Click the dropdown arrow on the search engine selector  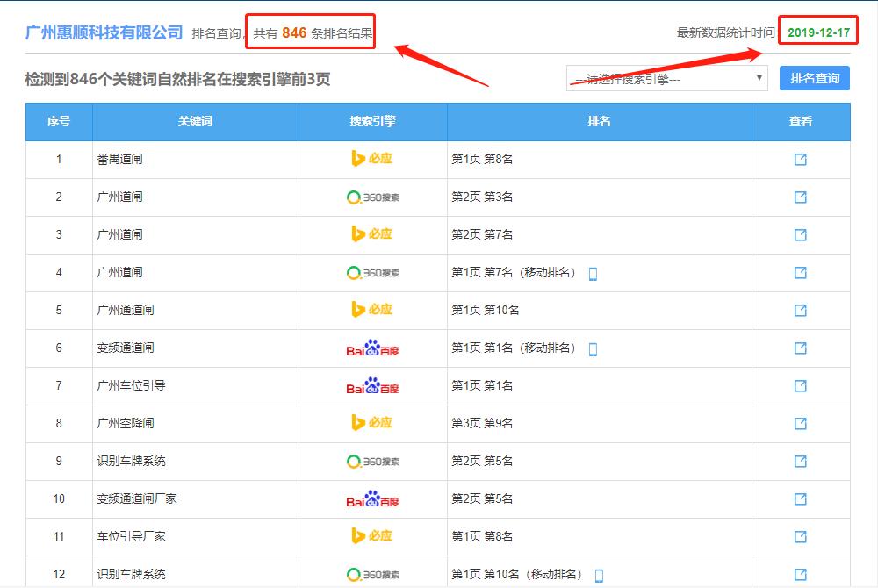click(760, 78)
